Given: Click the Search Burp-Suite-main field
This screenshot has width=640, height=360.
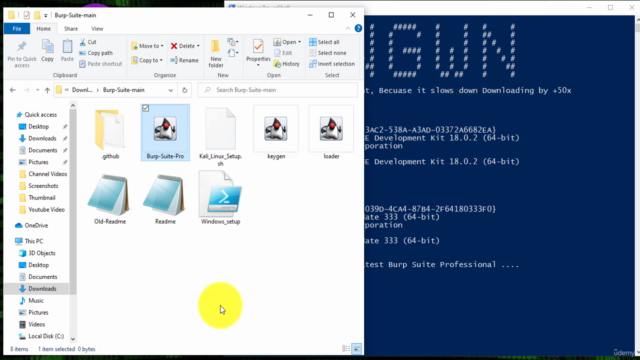Looking at the screenshot, I should point(278,90).
